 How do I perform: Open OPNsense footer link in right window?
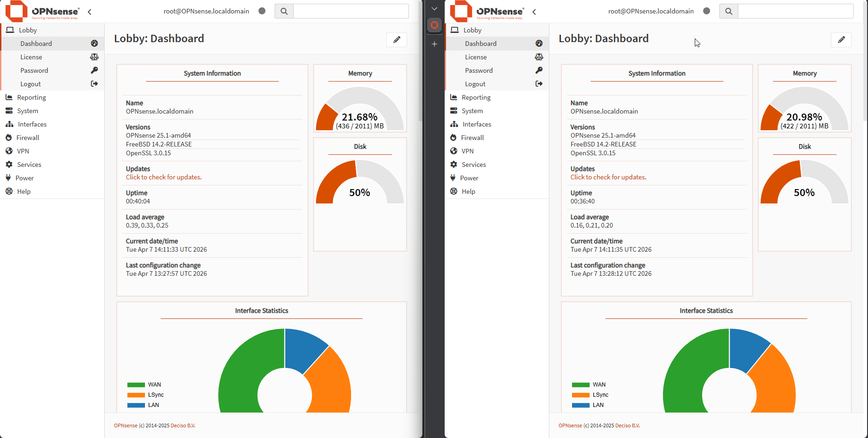coord(570,425)
